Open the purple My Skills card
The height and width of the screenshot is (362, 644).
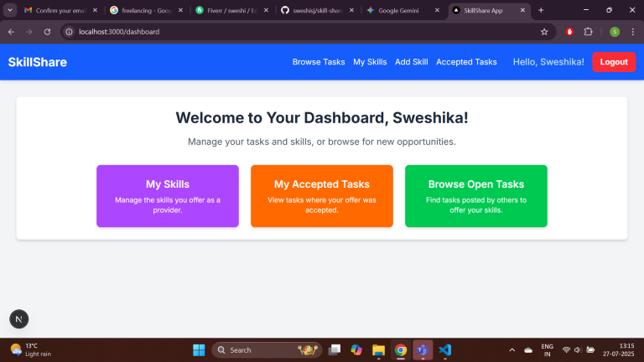coord(168,195)
